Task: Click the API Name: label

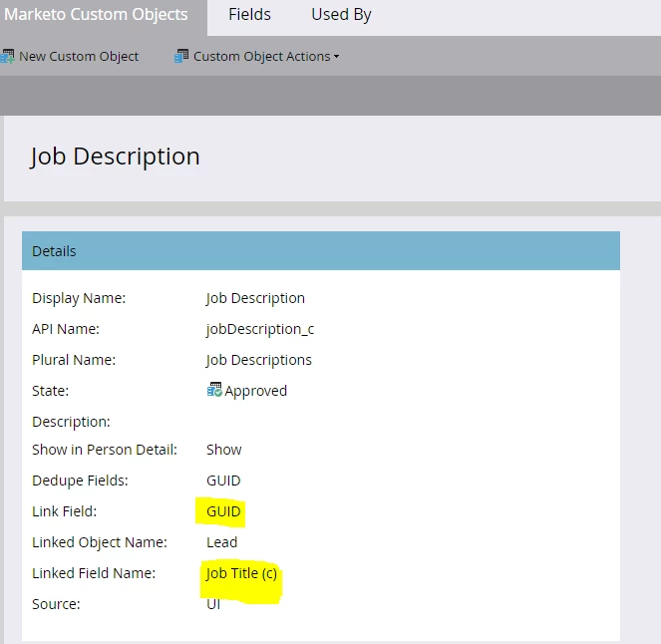Action: (x=66, y=329)
